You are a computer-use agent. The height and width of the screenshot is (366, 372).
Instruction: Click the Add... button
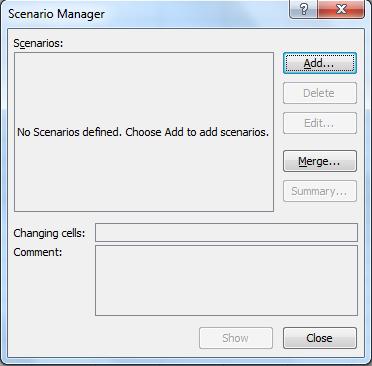click(x=320, y=63)
